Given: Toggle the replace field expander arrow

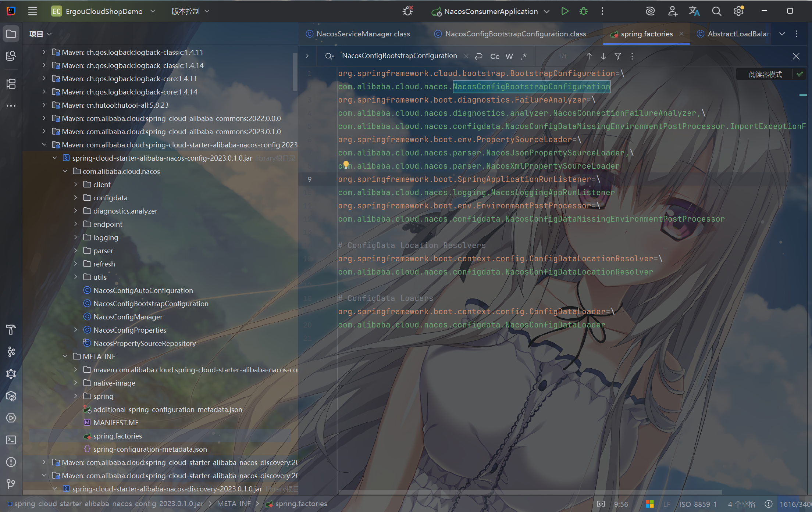Looking at the screenshot, I should pos(307,56).
